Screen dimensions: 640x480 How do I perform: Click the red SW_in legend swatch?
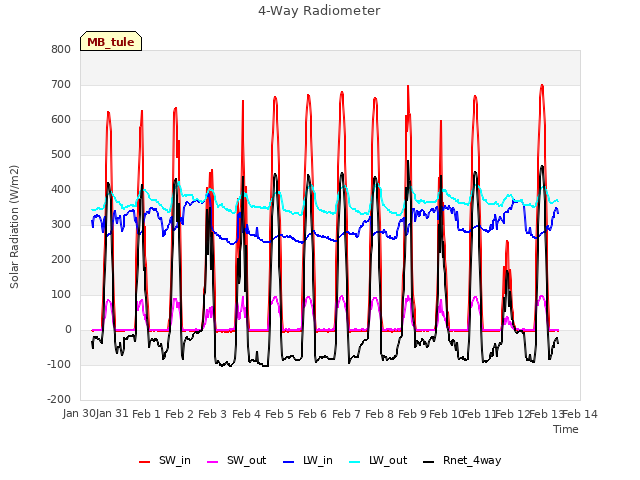coord(144,462)
